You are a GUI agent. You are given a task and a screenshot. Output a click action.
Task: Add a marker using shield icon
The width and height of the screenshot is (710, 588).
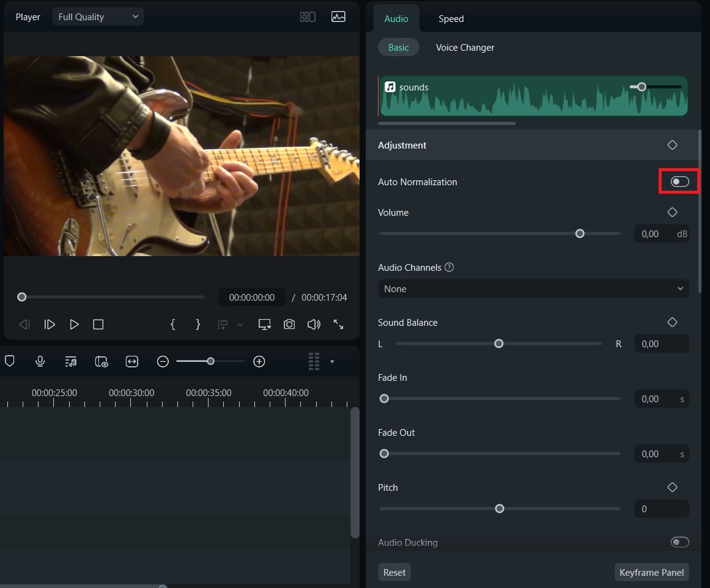10,361
